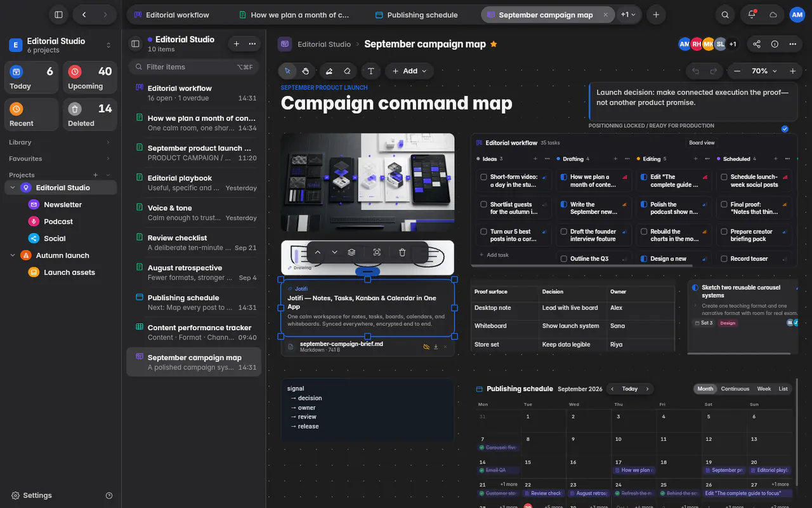Collapse the Autumn launch project tree
Screen dimensions: 812x508
13,255
